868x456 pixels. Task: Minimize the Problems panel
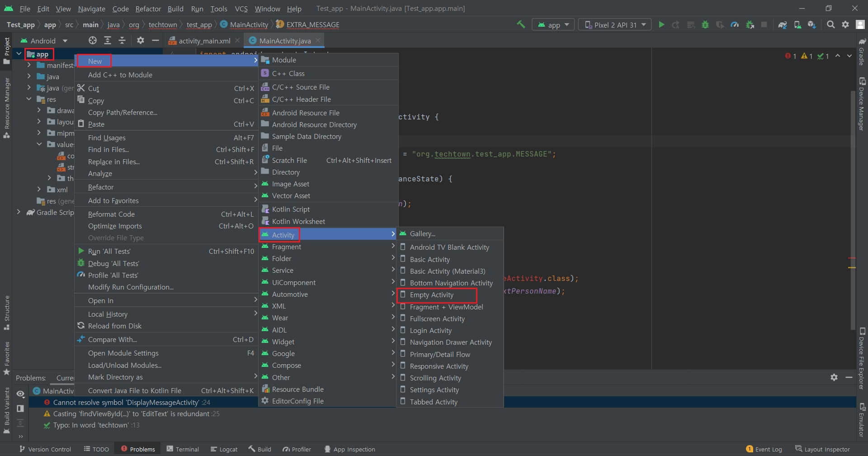(x=849, y=377)
